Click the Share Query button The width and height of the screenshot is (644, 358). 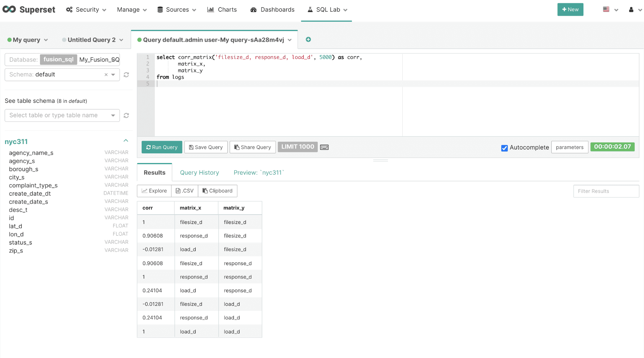click(x=253, y=147)
